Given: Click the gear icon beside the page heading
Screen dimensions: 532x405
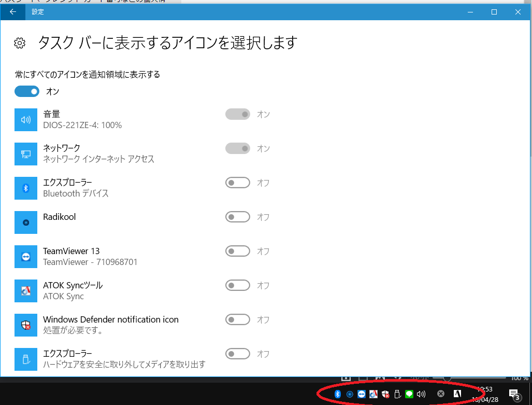Looking at the screenshot, I should (20, 43).
